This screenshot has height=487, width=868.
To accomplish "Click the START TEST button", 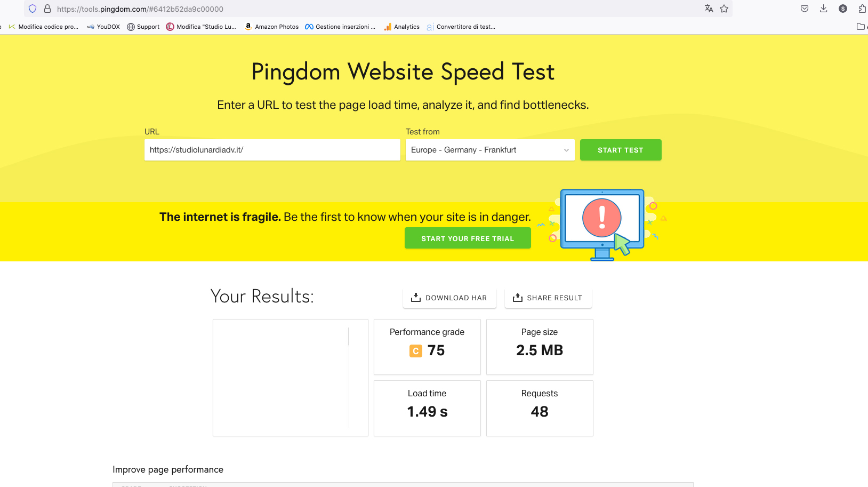I will click(x=621, y=150).
